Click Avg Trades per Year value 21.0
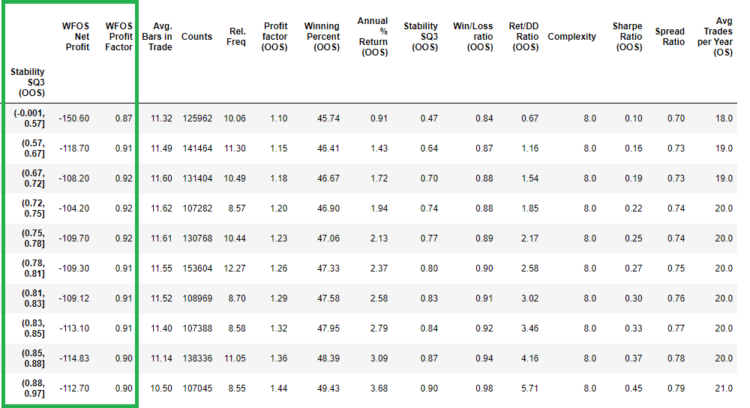750x408 pixels. (x=724, y=388)
